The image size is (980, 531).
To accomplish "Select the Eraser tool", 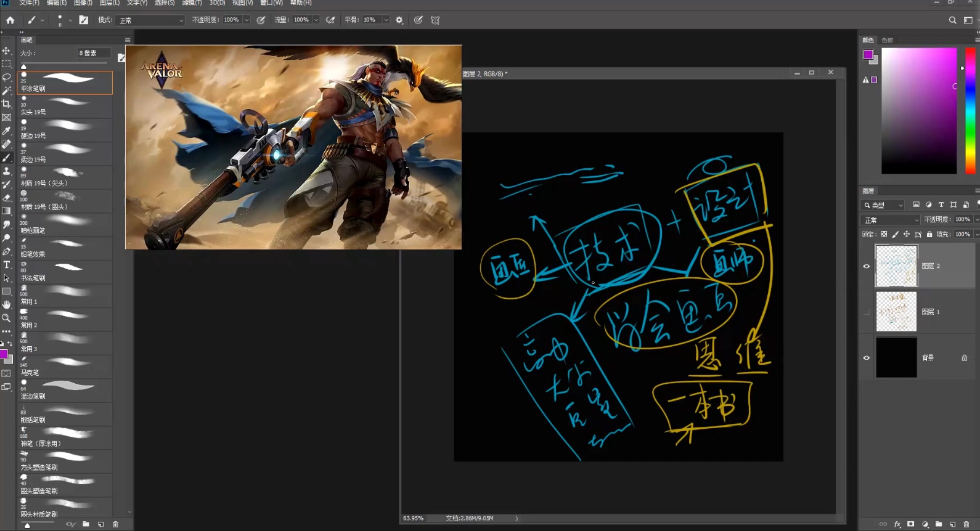I will tap(6, 198).
